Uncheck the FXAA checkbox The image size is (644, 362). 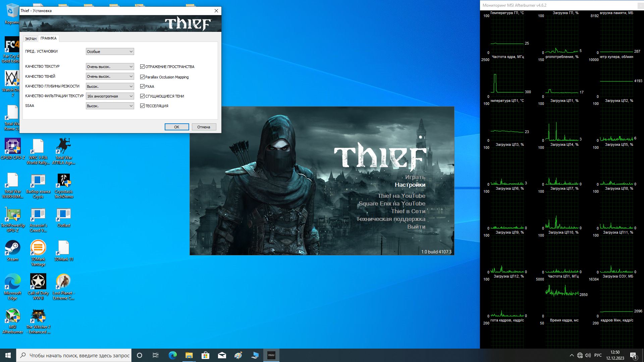click(x=142, y=86)
